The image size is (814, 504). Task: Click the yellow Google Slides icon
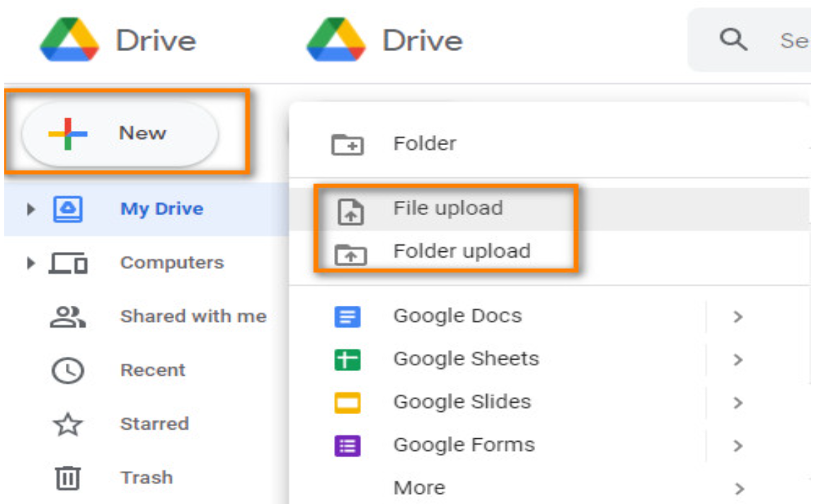click(x=348, y=403)
